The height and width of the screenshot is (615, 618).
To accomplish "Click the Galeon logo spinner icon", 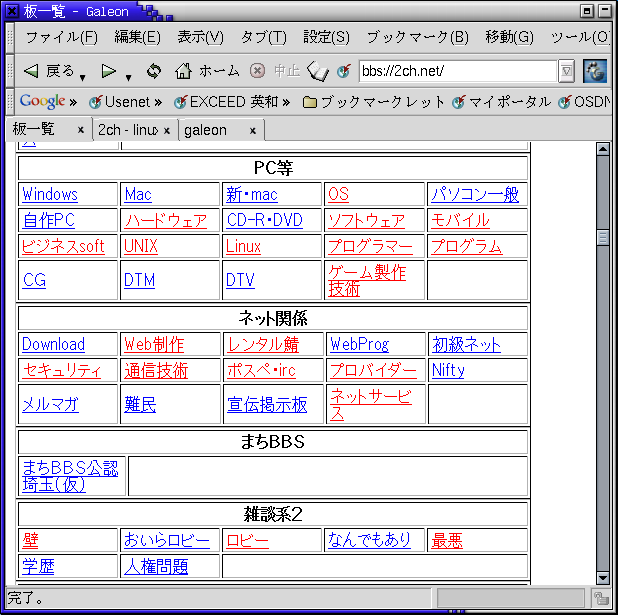I will 595,71.
